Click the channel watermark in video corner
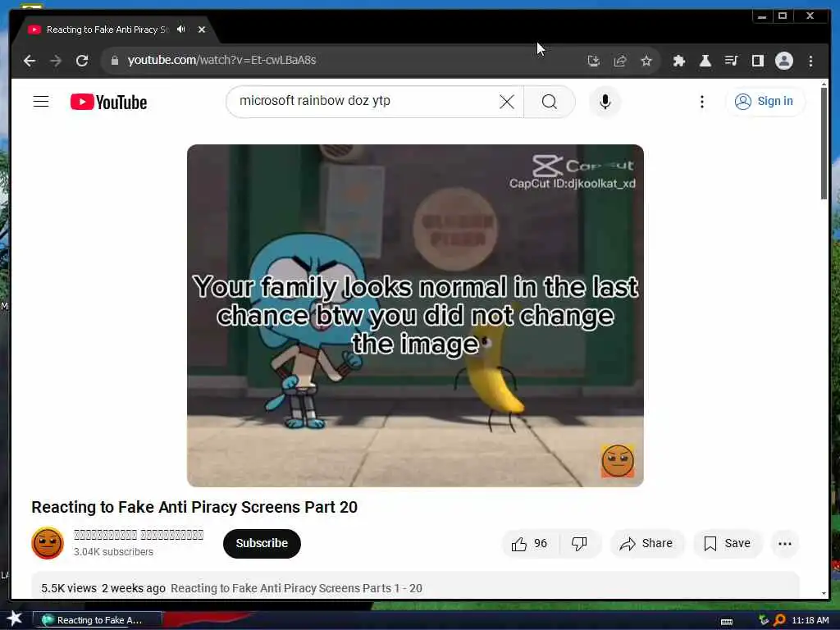 click(x=618, y=461)
